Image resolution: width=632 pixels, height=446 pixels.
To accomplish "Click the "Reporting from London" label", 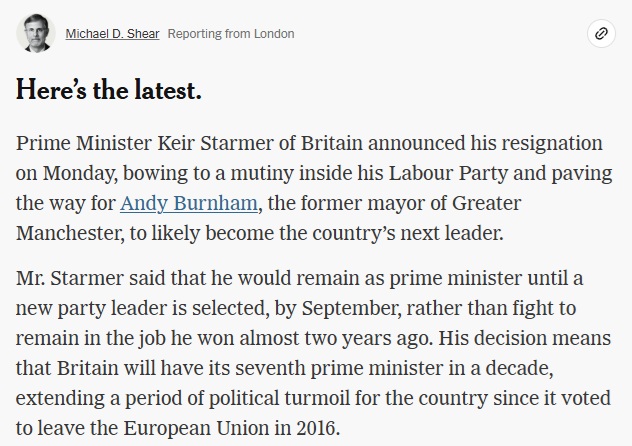I will [231, 34].
